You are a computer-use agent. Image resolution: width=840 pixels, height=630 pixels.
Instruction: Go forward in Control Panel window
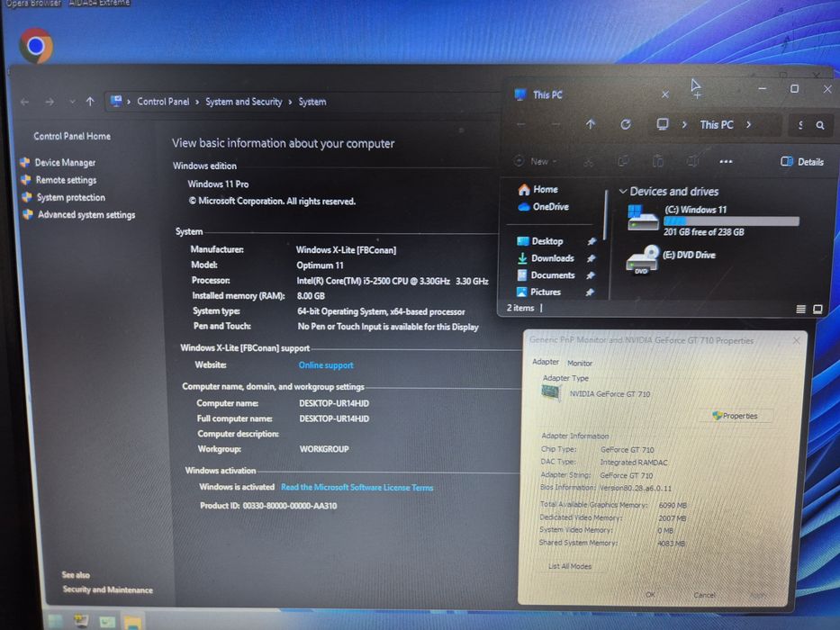coord(50,101)
